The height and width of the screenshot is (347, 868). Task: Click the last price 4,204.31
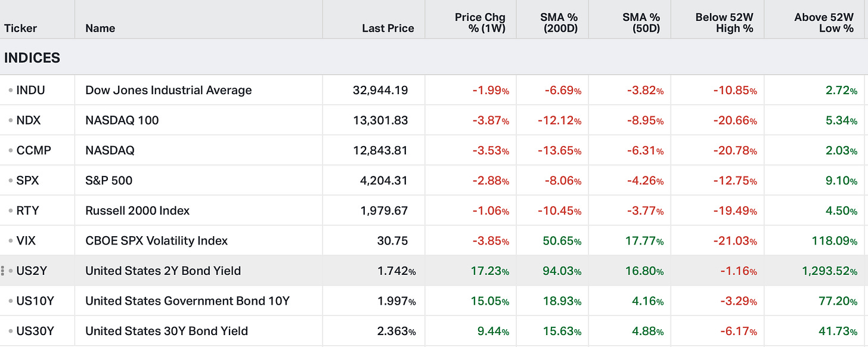tap(383, 181)
